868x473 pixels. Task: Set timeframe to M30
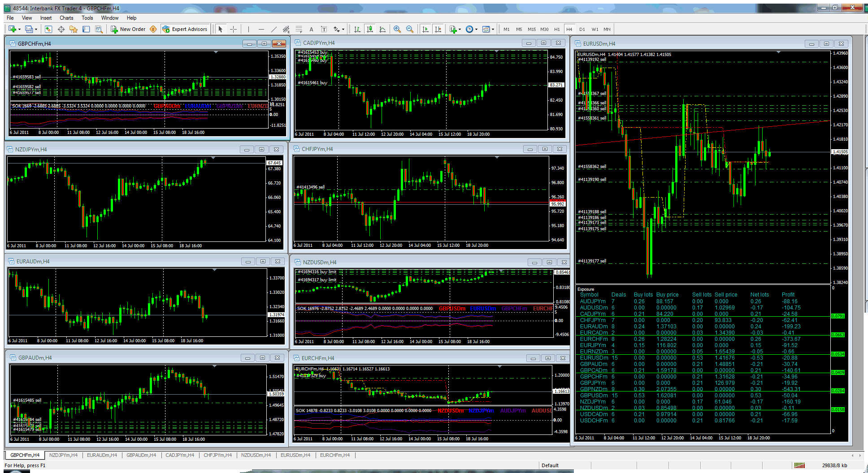(x=544, y=29)
